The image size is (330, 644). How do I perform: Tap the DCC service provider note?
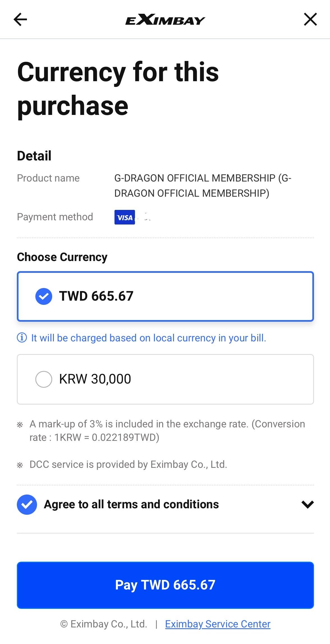pos(128,464)
